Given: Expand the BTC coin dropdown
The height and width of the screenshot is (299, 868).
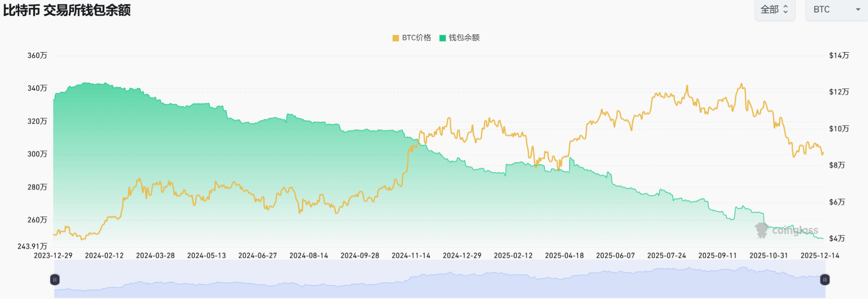Looking at the screenshot, I should point(836,9).
